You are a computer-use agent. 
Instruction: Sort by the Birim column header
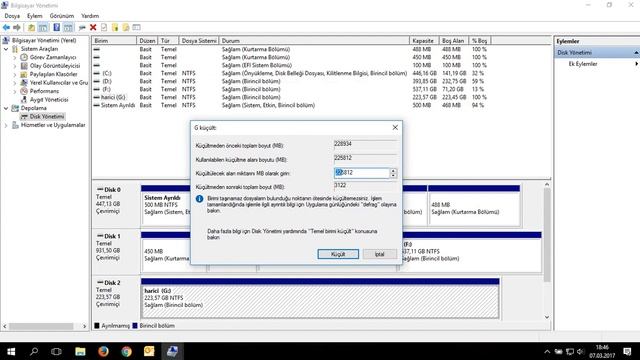coord(114,41)
